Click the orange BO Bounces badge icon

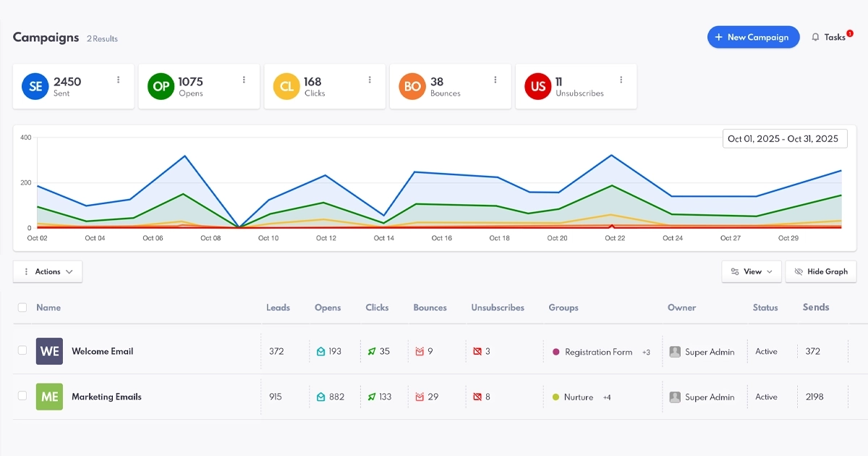[412, 86]
